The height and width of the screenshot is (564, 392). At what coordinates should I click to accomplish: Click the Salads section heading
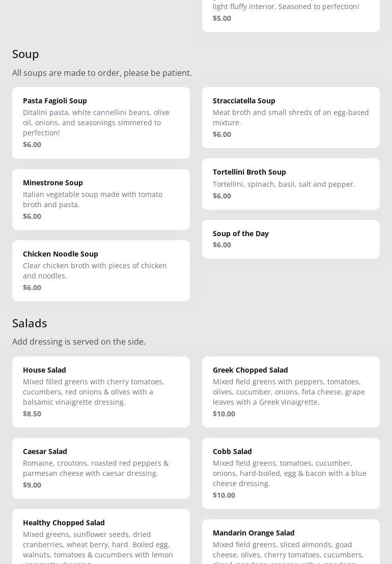30,323
